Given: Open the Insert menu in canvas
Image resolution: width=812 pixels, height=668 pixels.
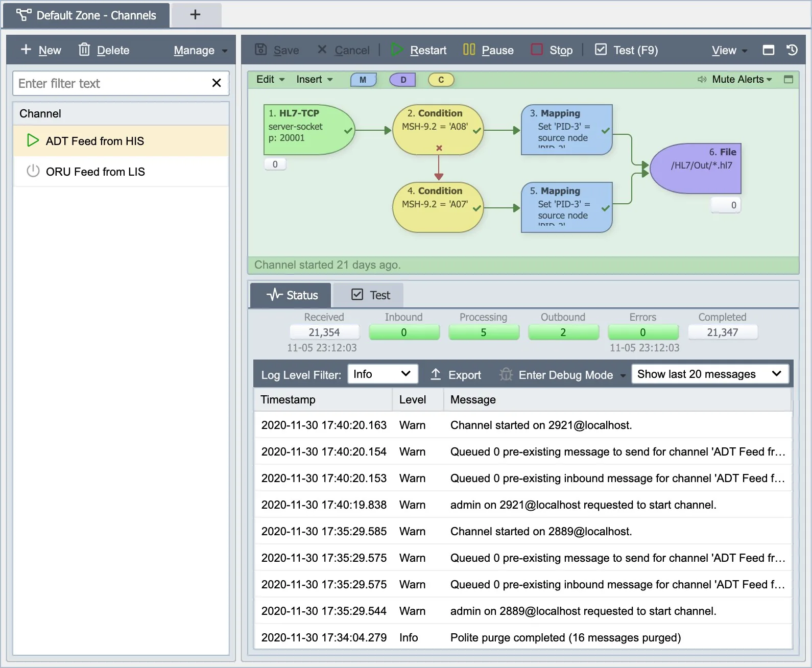Looking at the screenshot, I should 315,79.
